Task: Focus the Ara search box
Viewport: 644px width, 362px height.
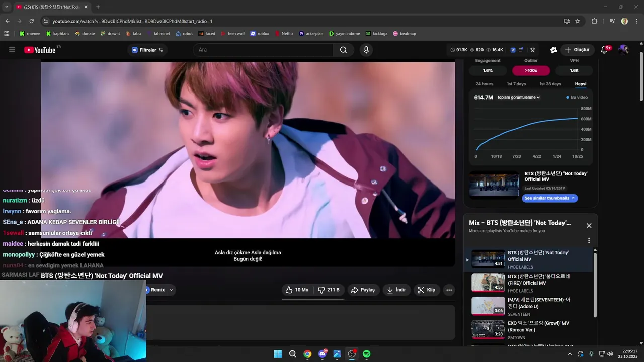Action: [263, 50]
